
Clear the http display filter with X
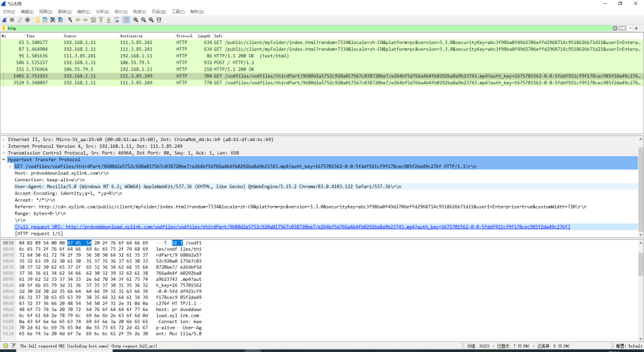click(615, 28)
